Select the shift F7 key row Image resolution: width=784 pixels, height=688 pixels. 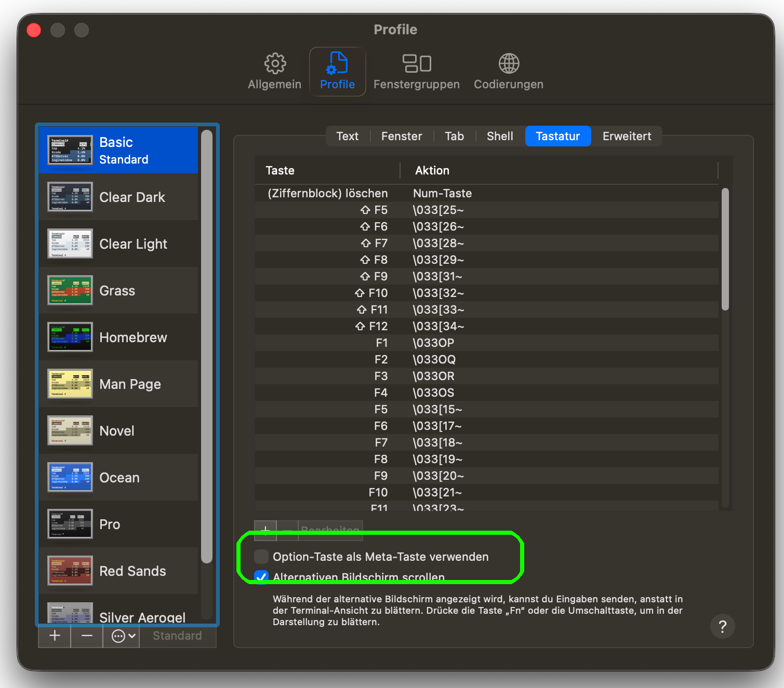[487, 243]
